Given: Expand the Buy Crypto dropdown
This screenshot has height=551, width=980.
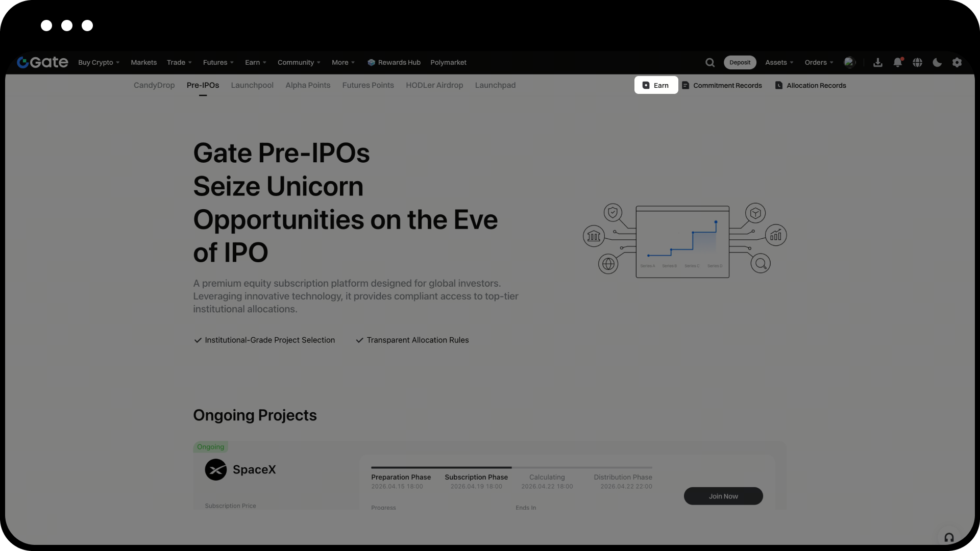Looking at the screenshot, I should pyautogui.click(x=99, y=62).
